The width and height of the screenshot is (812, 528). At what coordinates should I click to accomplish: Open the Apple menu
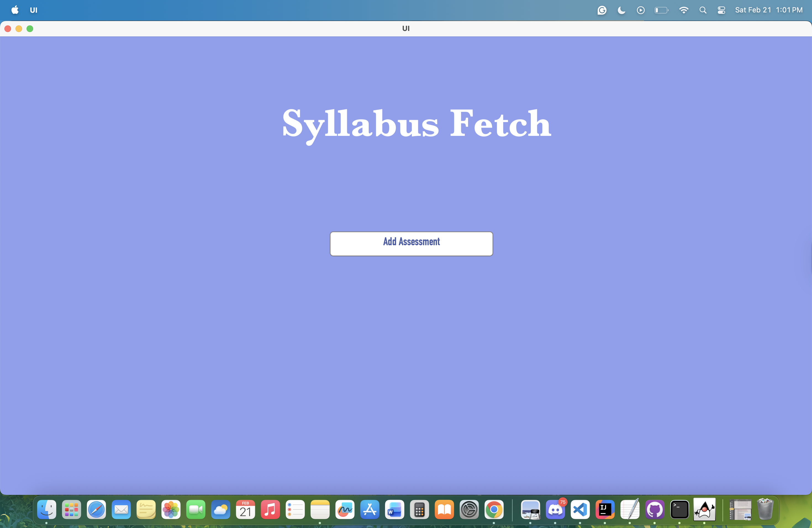coord(15,10)
